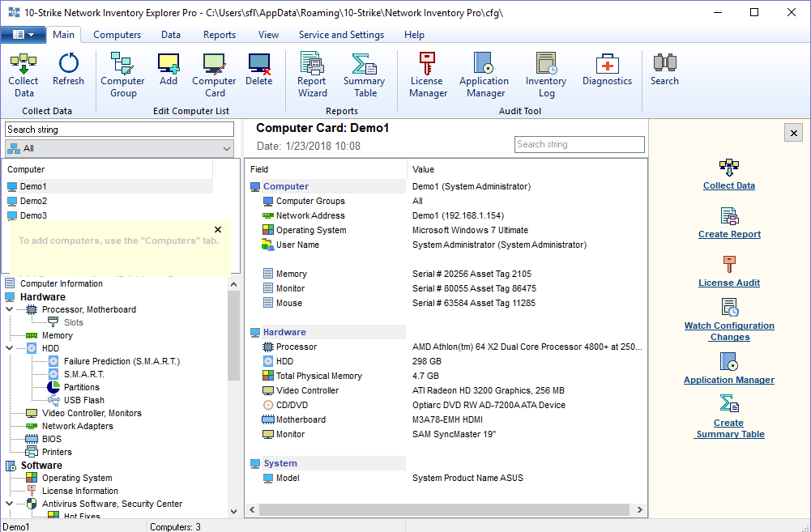Close the right side panel

(793, 133)
